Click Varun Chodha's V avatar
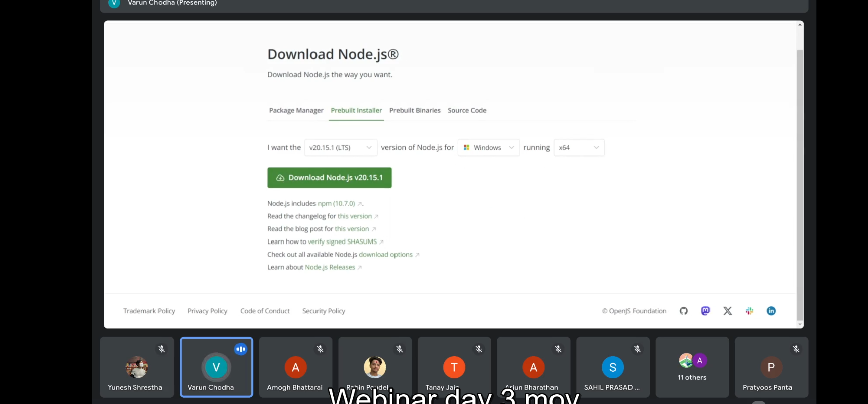Image resolution: width=868 pixels, height=404 pixels. [x=216, y=367]
